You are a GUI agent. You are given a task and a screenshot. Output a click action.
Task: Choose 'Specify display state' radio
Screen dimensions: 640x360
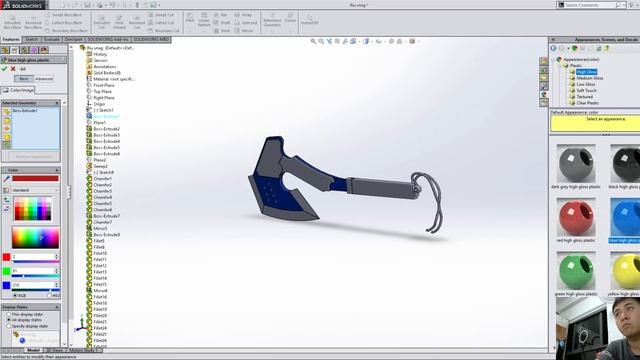click(x=9, y=326)
